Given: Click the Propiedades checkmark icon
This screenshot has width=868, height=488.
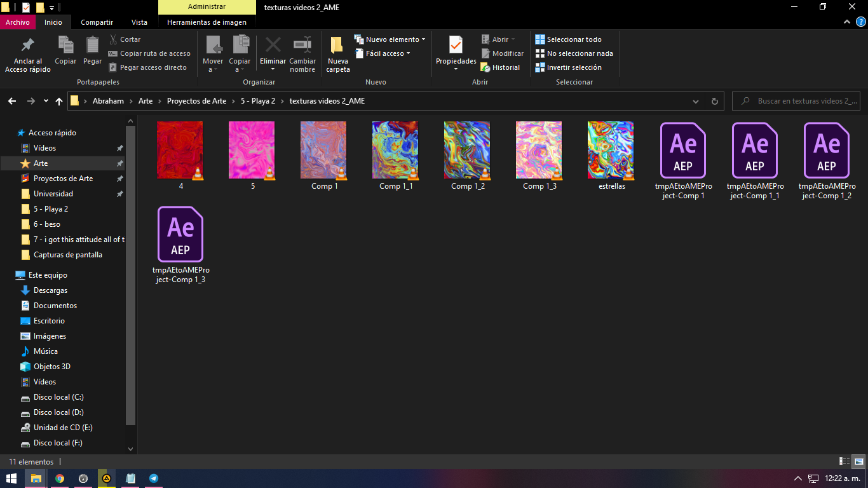Looking at the screenshot, I should 456,44.
